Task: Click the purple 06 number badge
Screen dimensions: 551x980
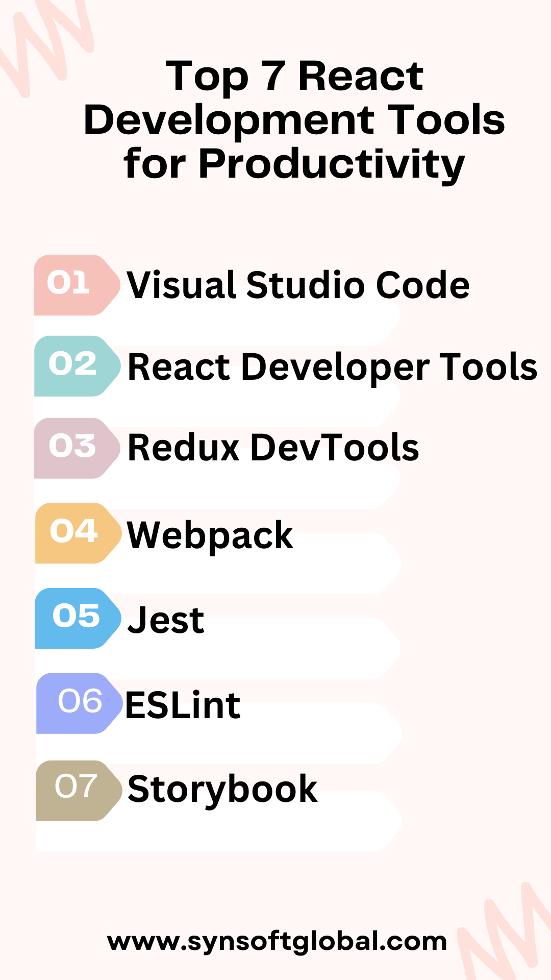Action: click(x=80, y=703)
